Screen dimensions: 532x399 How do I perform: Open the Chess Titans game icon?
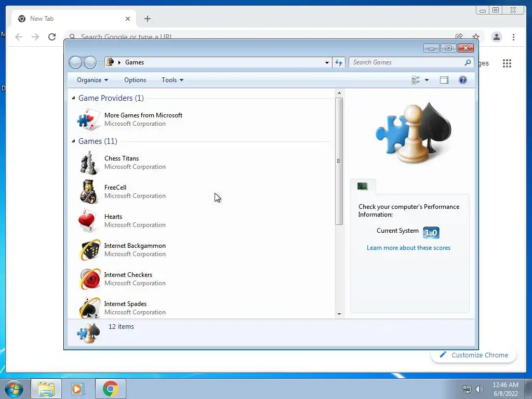[89, 163]
